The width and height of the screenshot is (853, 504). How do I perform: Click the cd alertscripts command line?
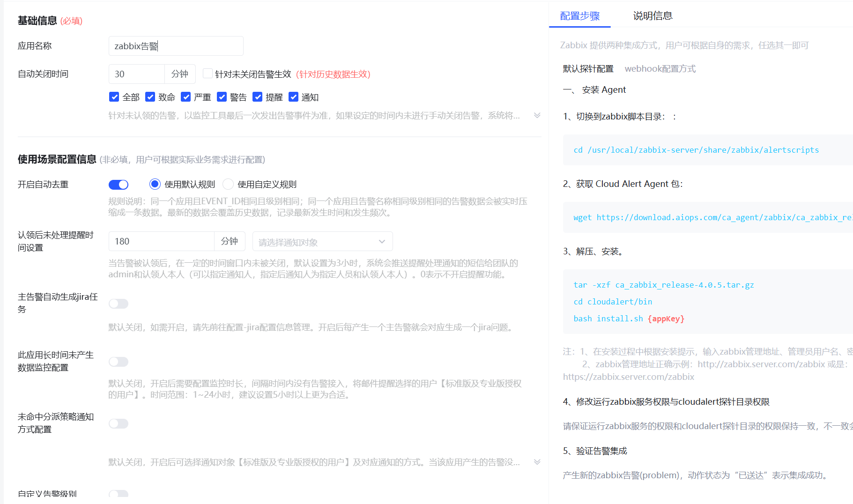pyautogui.click(x=696, y=150)
